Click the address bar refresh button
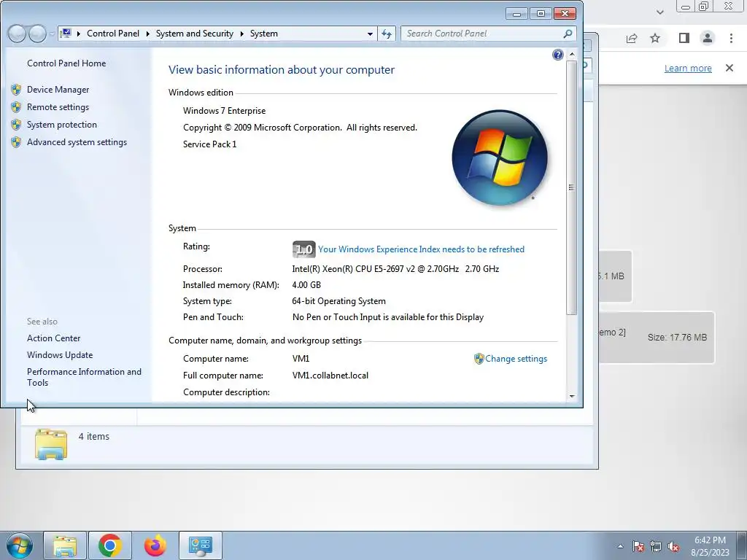747x560 pixels. [x=387, y=34]
